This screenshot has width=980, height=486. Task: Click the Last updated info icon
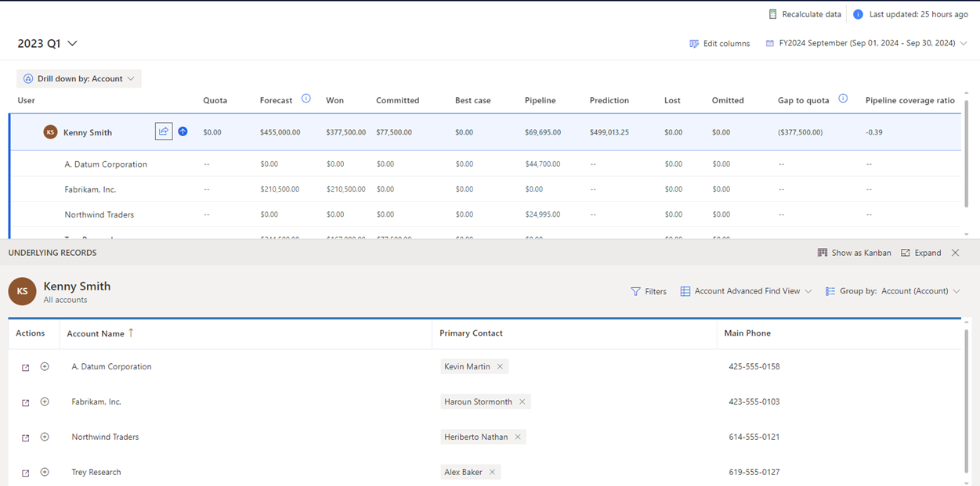click(x=858, y=14)
